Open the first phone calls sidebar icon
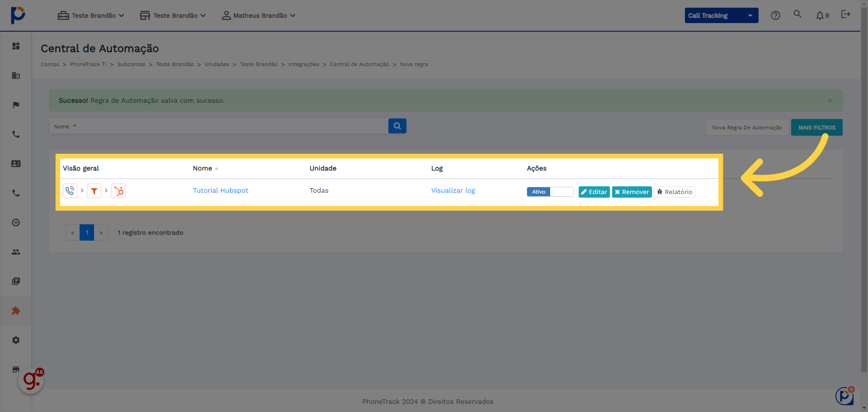868x412 pixels. tap(16, 134)
